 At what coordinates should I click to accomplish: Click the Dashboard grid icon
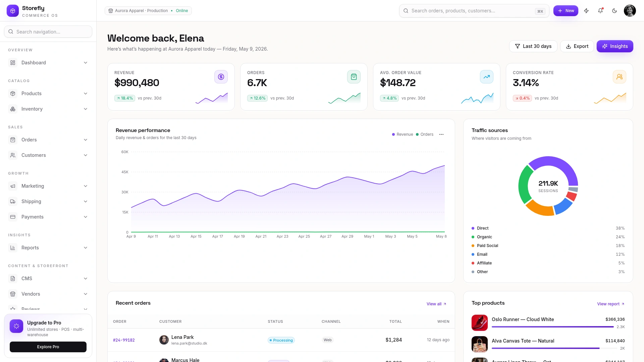(x=13, y=63)
